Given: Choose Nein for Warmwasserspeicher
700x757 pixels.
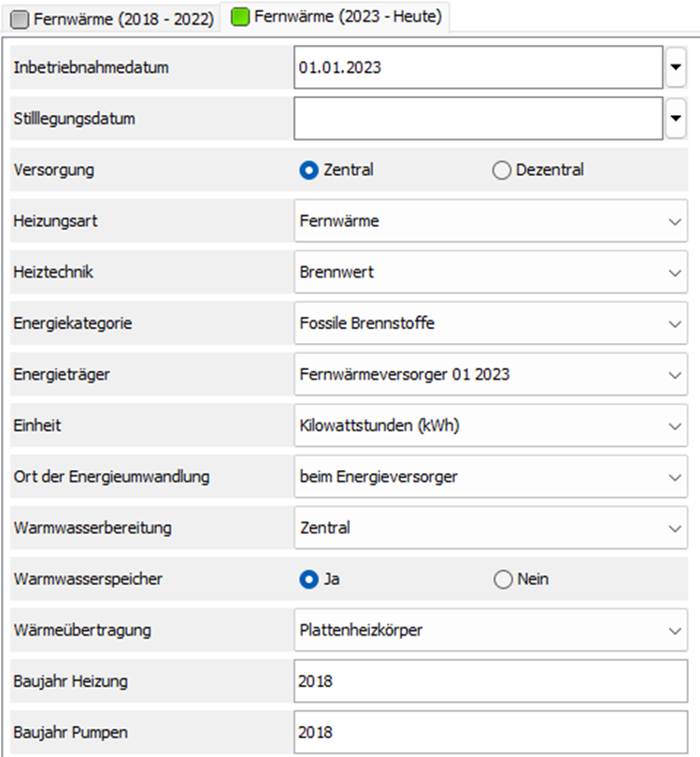Looking at the screenshot, I should pyautogui.click(x=502, y=579).
